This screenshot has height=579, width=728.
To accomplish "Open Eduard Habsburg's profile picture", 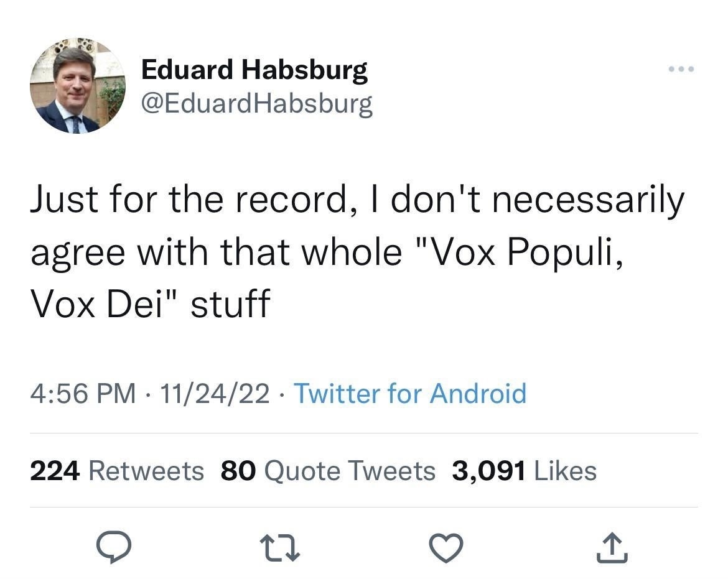I will (77, 85).
